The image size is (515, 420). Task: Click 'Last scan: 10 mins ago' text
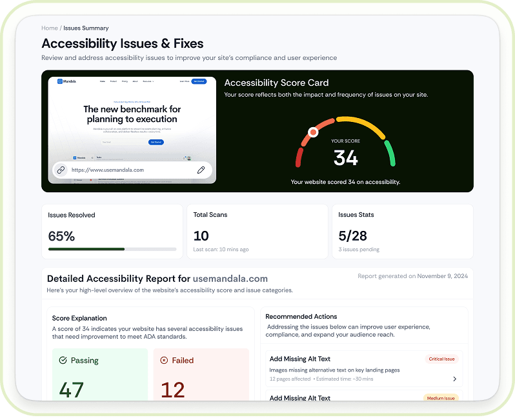click(x=221, y=250)
